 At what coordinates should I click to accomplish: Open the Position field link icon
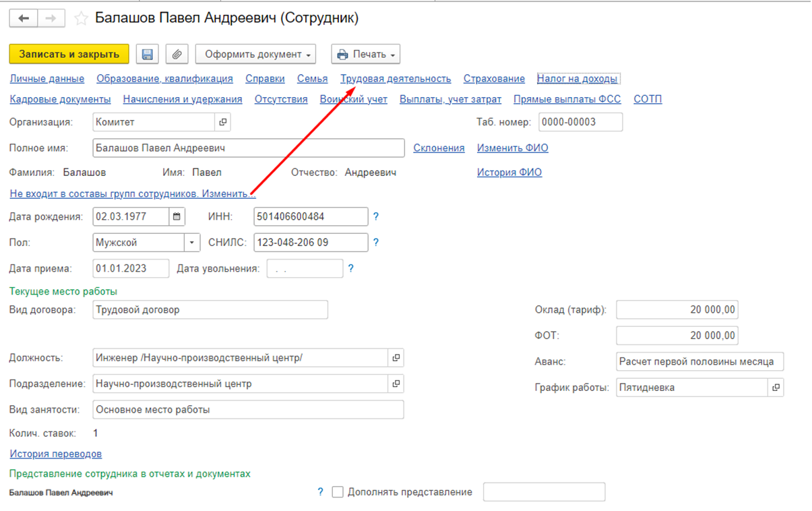(396, 358)
